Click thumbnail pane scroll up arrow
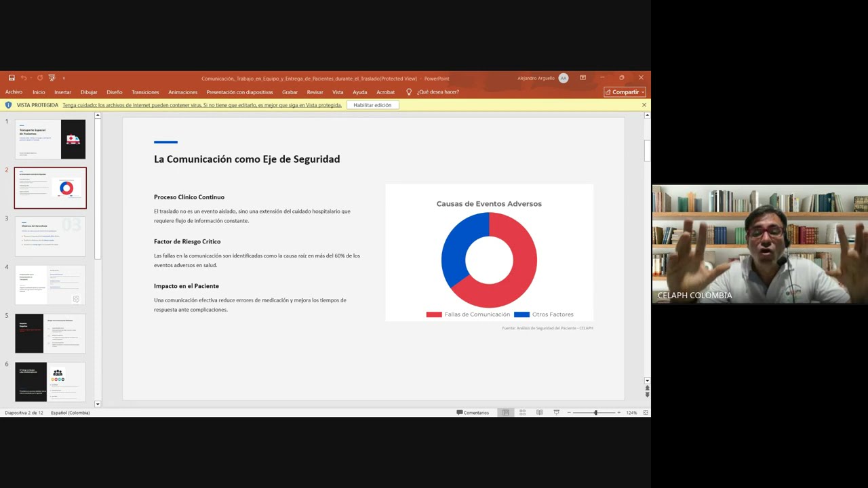868x488 pixels. (x=98, y=115)
